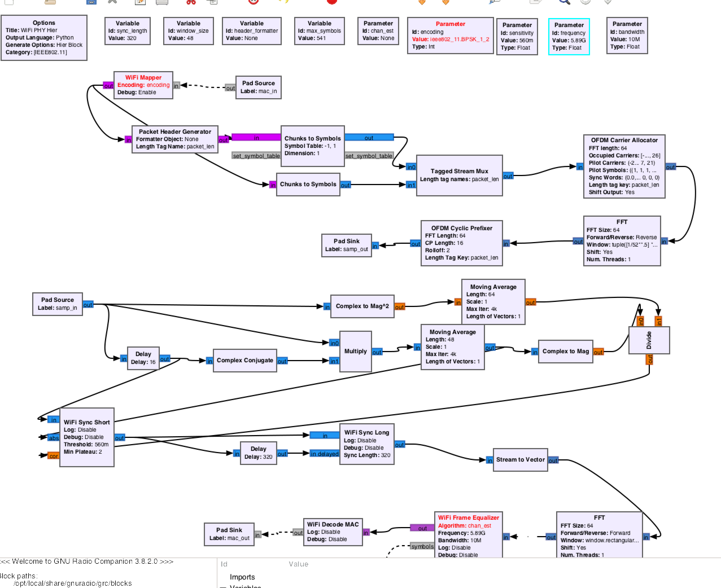Viewport: 721px width, 588px height.
Task: Select the WiFi Mapper block
Action: 144,85
